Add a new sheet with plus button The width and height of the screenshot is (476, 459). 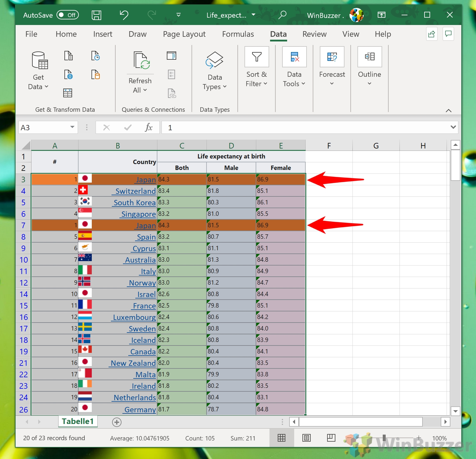(x=117, y=422)
